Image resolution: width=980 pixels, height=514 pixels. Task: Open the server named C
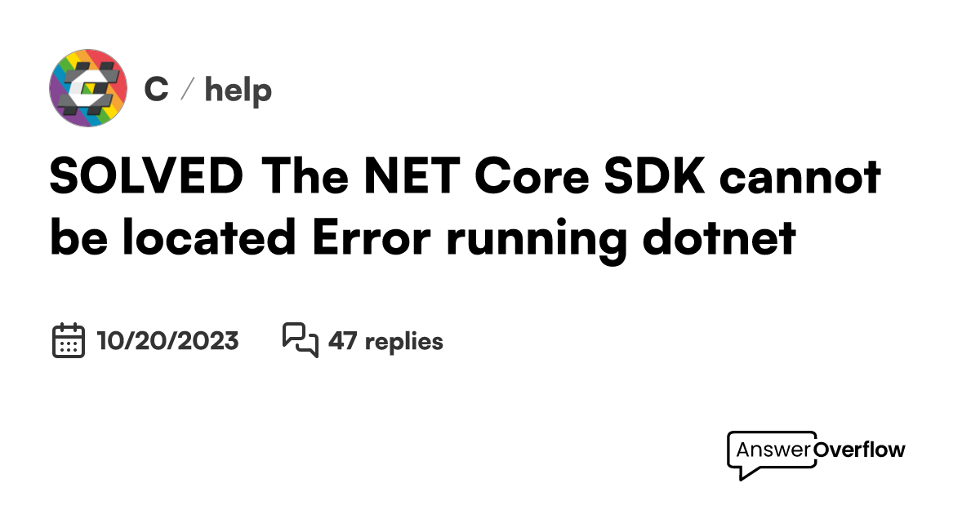click(156, 89)
